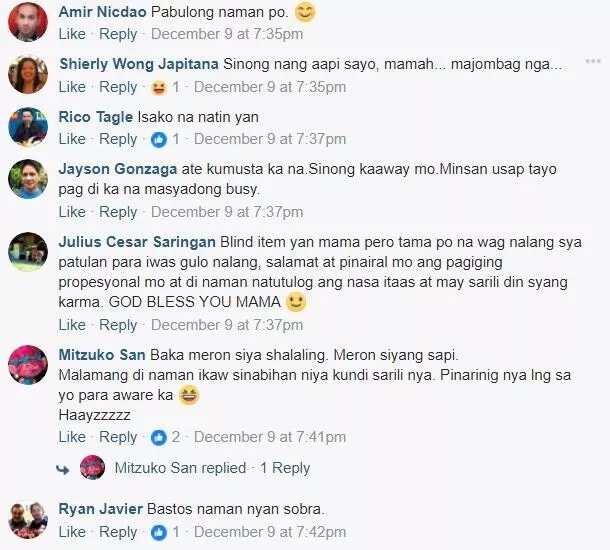The height and width of the screenshot is (550, 610).
Task: Open the options ellipsis on Shierly's comment
Action: [593, 61]
